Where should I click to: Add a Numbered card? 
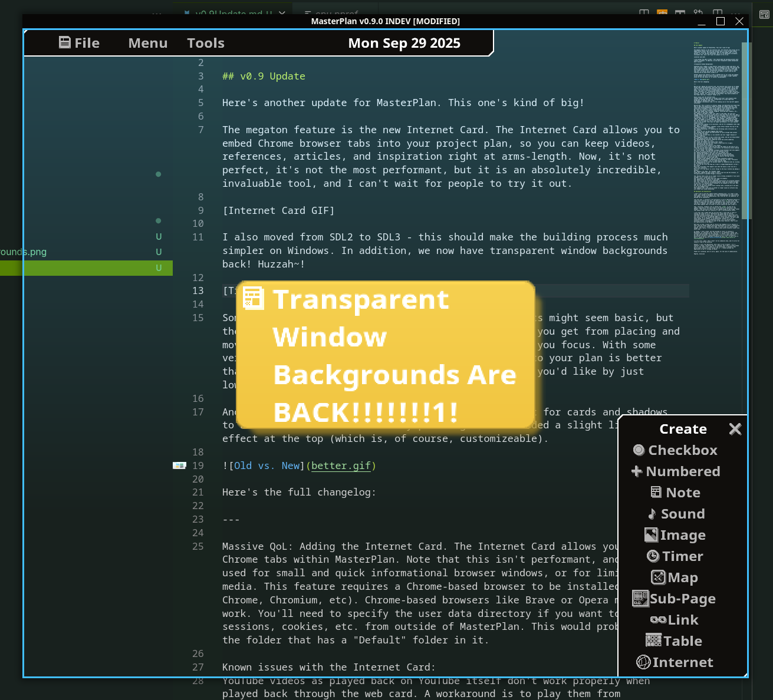point(676,471)
